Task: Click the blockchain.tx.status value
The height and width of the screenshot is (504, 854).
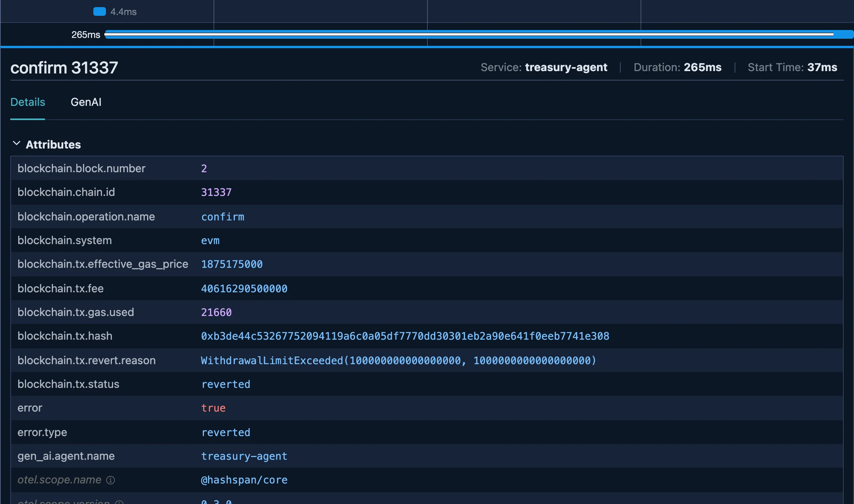Action: coord(226,384)
